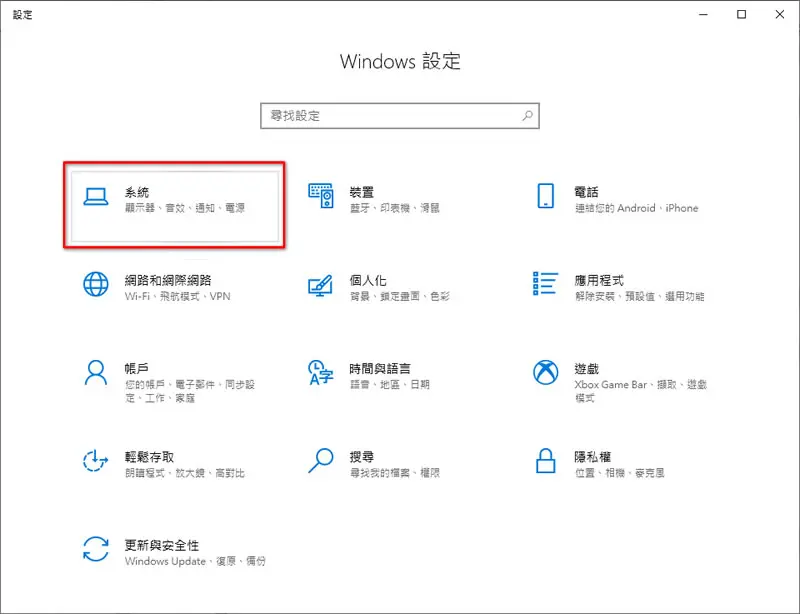Open the 系統 laptop icon
The width and height of the screenshot is (800, 614).
(96, 197)
